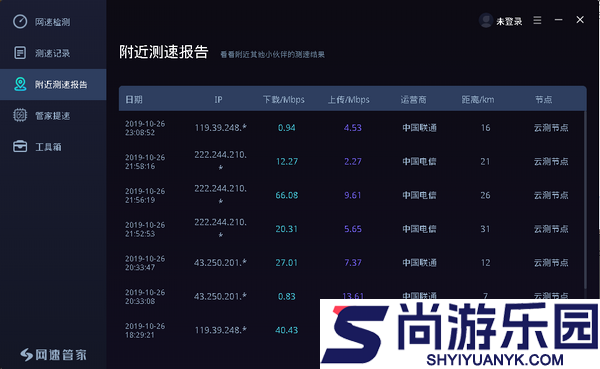
Task: Click the download value 20.31
Action: click(x=287, y=229)
